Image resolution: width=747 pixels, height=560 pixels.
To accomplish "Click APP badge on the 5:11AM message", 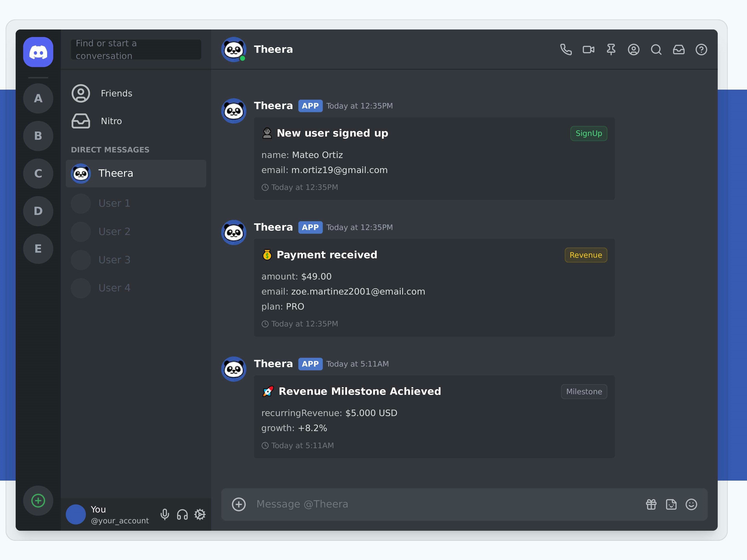I will pos(310,364).
